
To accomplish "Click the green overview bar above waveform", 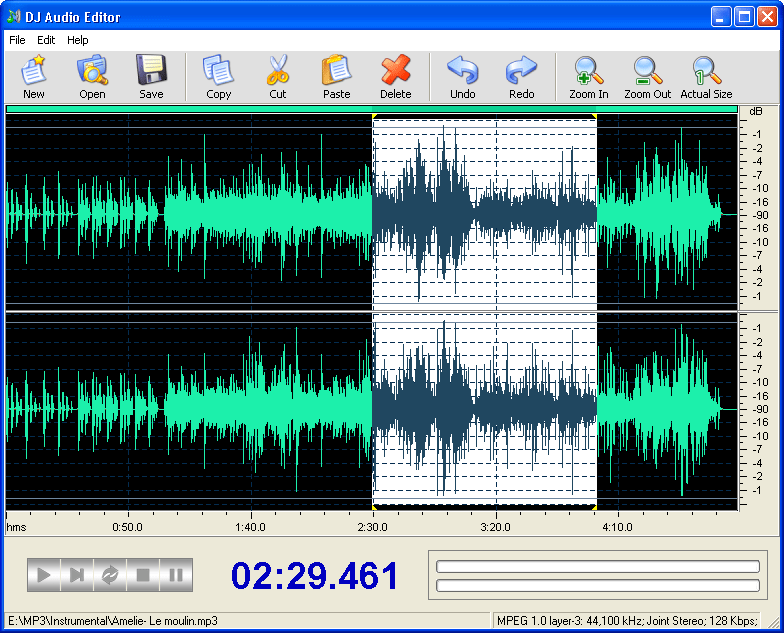I will (x=372, y=108).
